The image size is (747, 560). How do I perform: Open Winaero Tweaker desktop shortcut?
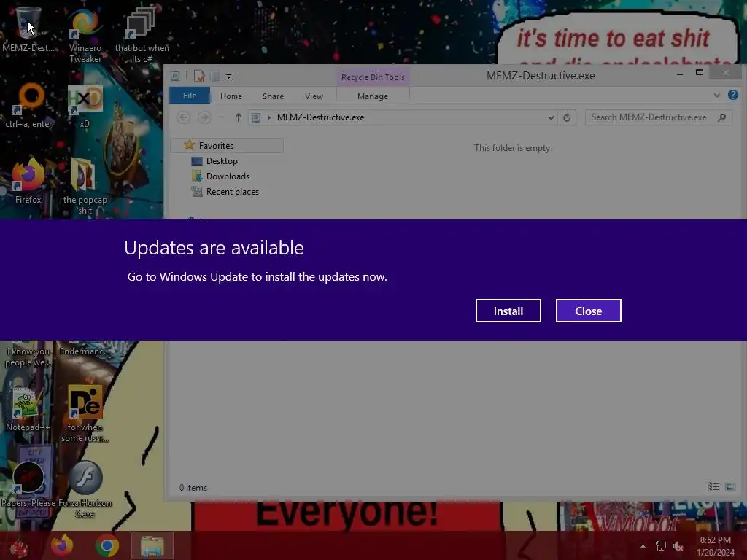coord(85,35)
